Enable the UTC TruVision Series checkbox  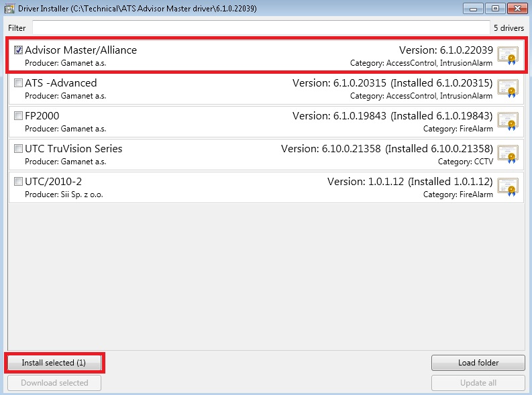click(x=18, y=148)
